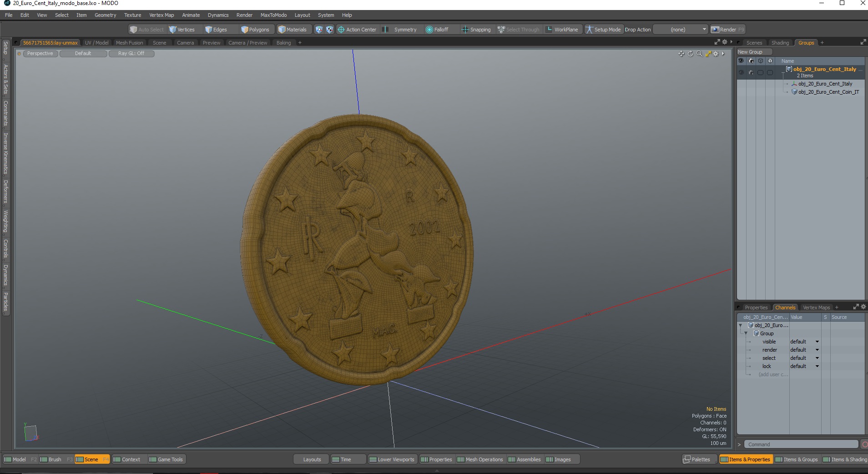
Task: Add new tab next to Groups
Action: pos(822,43)
